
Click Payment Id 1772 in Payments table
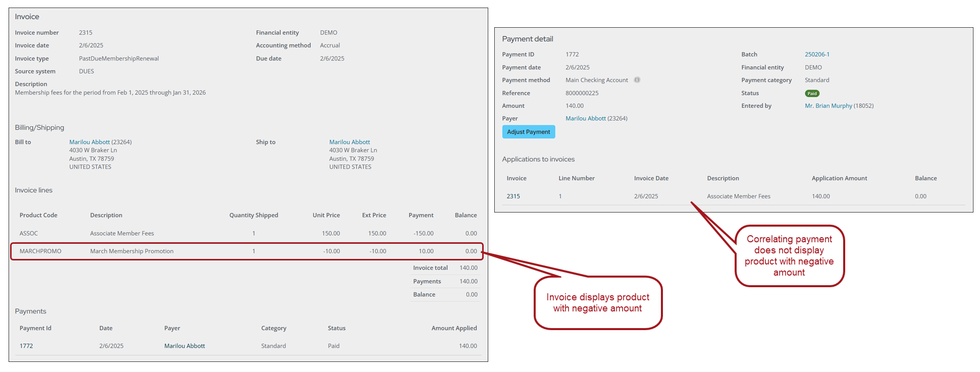pos(26,346)
